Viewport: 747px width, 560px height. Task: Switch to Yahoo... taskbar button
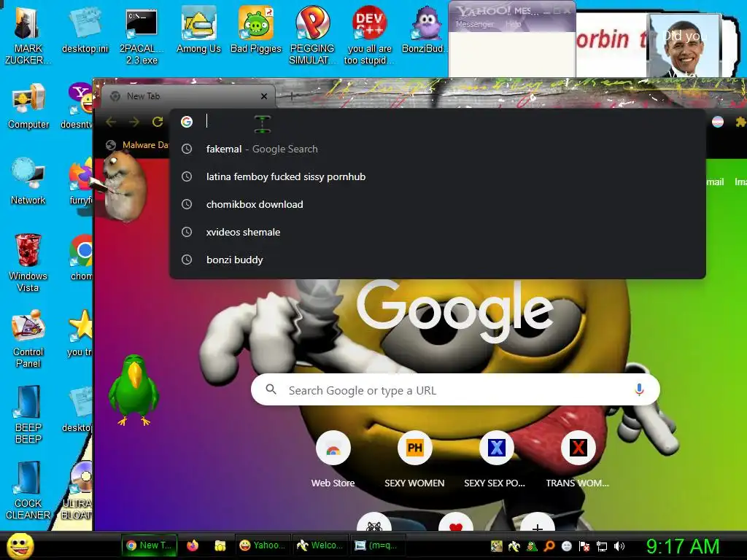coord(263,545)
